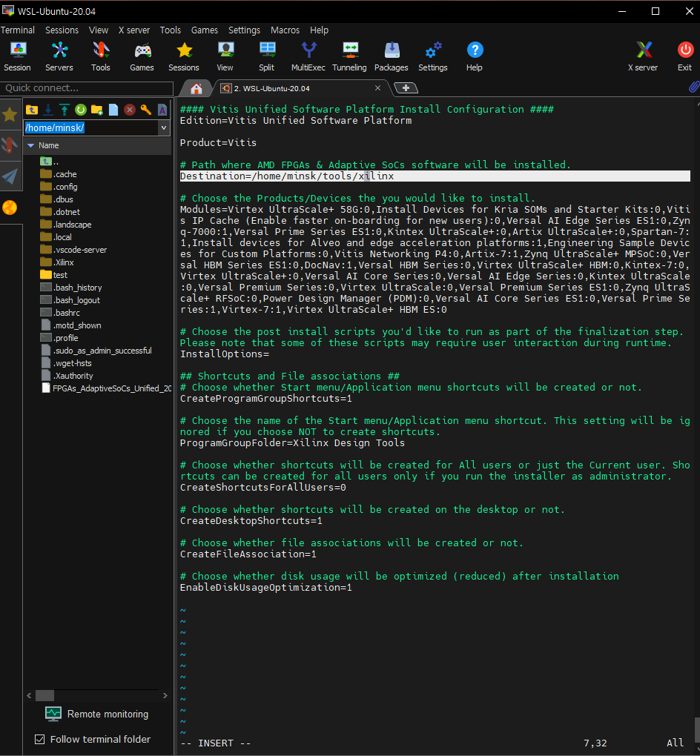Select the .vscode-server folder
The width and height of the screenshot is (700, 756).
click(x=80, y=250)
